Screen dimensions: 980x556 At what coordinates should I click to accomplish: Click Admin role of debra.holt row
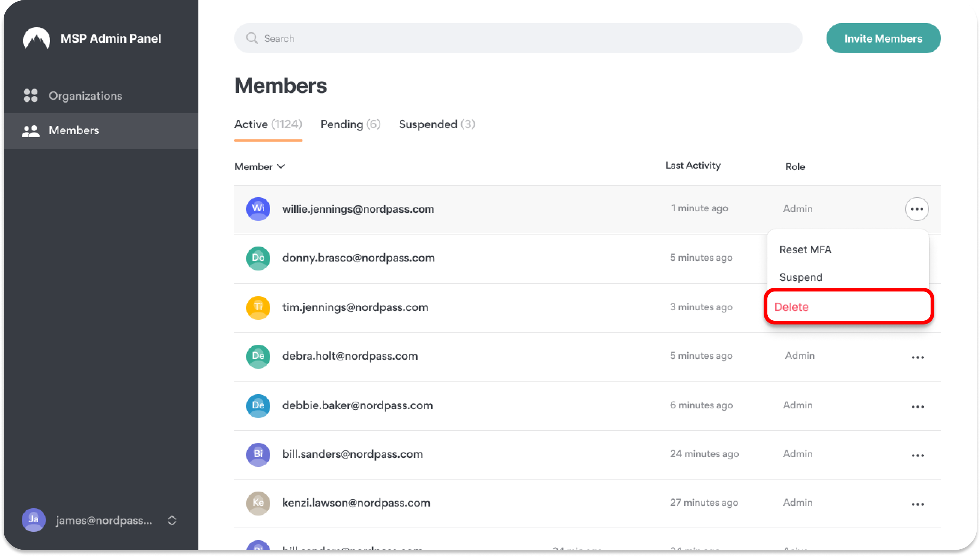click(800, 356)
